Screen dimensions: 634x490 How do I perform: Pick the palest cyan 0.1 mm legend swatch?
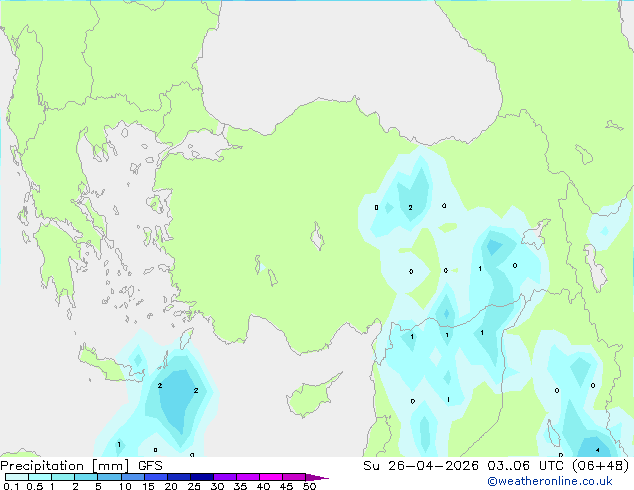pyautogui.click(x=17, y=477)
